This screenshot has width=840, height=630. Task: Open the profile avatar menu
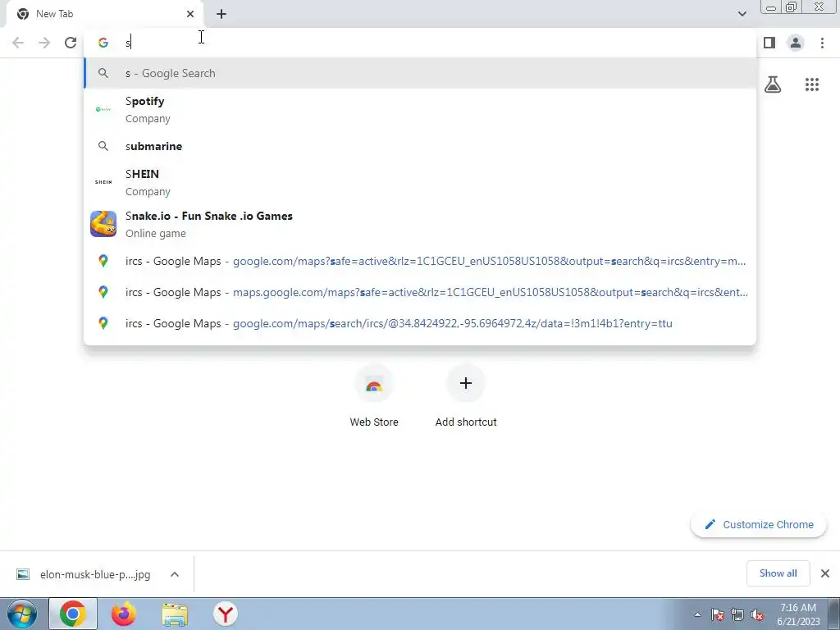pyautogui.click(x=796, y=43)
